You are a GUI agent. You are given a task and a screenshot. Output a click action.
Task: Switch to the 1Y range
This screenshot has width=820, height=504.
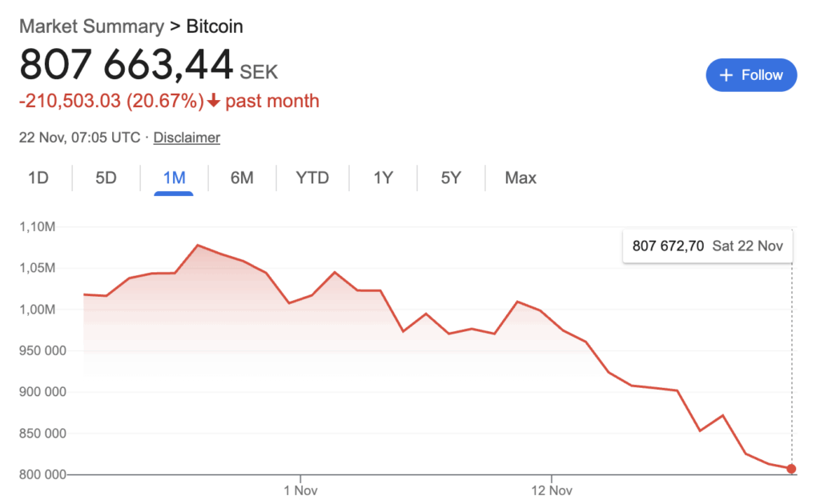coord(383,178)
